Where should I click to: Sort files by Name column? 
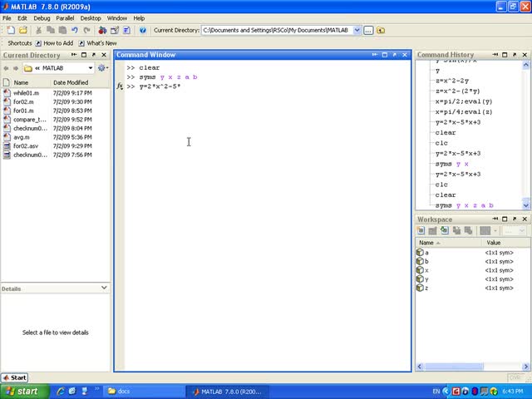[x=21, y=82]
